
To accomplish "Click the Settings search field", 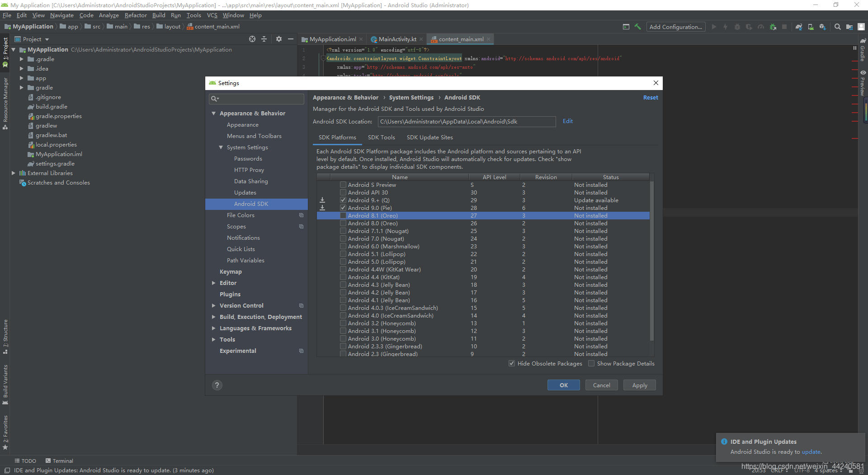I will click(x=256, y=99).
